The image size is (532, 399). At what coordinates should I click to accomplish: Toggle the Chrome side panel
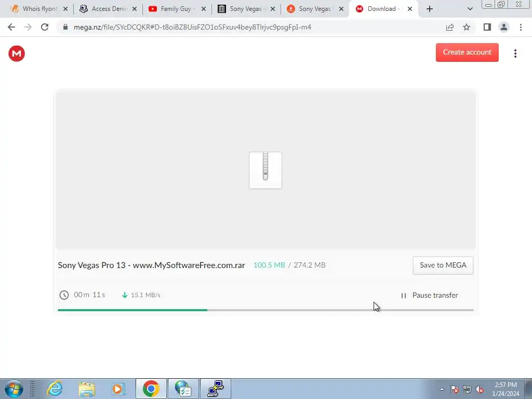tap(487, 27)
